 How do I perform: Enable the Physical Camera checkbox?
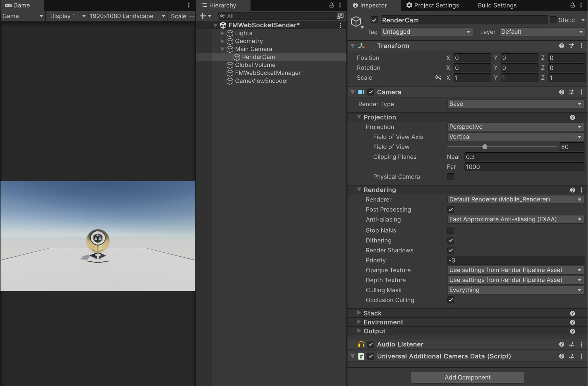[x=450, y=176]
